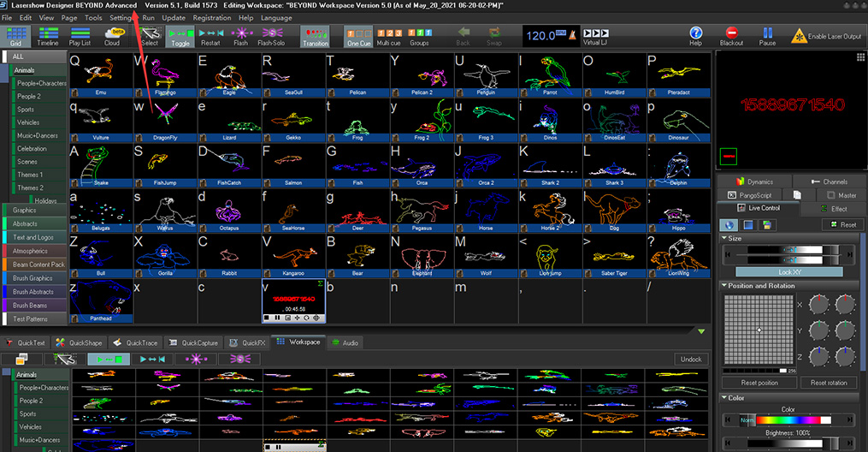The height and width of the screenshot is (452, 868).
Task: Switch to the QuickShape tab
Action: tap(80, 342)
